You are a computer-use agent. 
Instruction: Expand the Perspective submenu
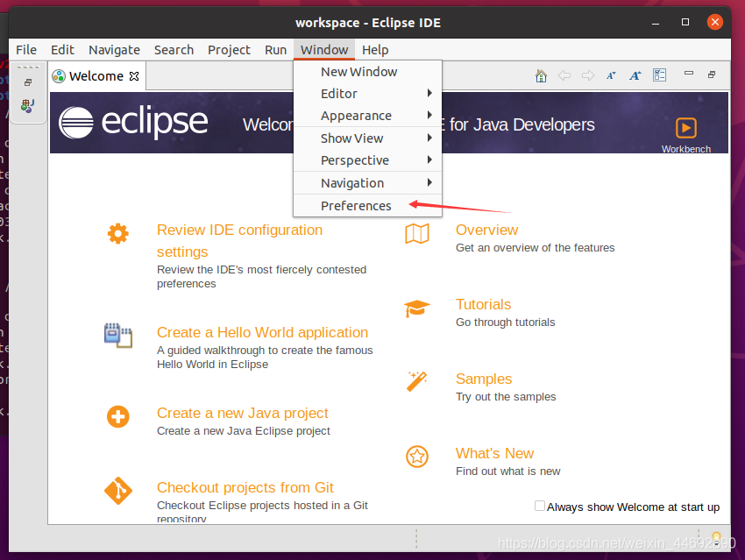pos(355,159)
